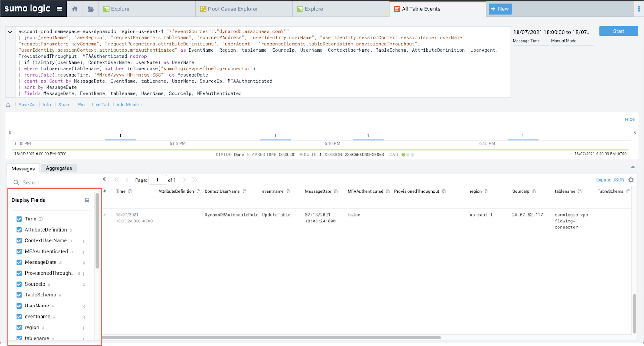The image size is (644, 346).
Task: Switch to the second Explore tab
Action: pos(341,9)
